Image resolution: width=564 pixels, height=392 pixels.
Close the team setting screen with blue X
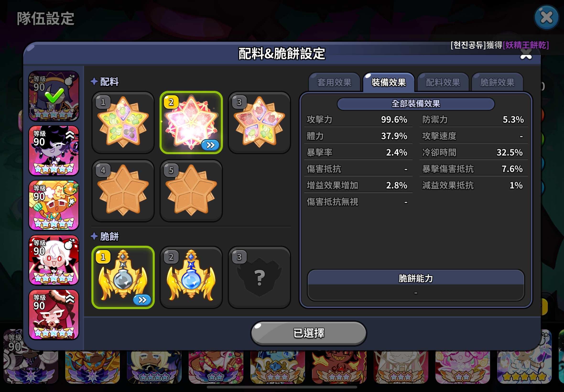click(547, 17)
